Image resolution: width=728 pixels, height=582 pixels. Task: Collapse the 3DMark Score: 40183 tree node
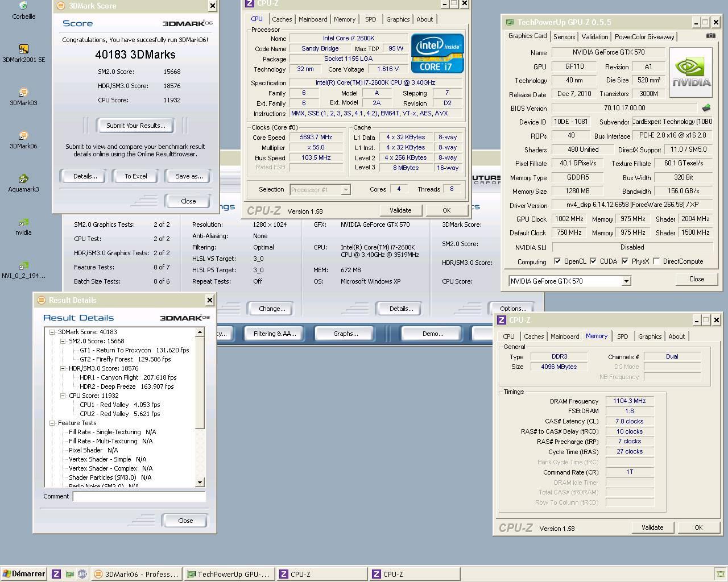point(52,332)
